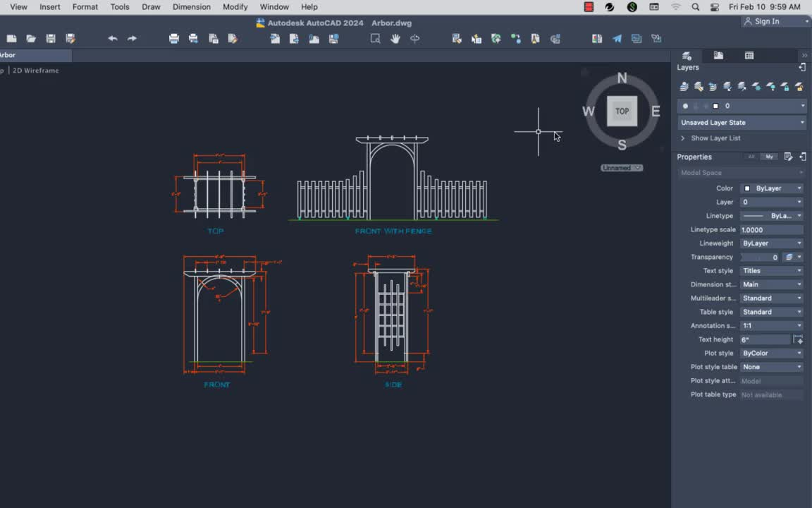Switch to the table grid palette tab
The image size is (812, 508).
(x=749, y=56)
